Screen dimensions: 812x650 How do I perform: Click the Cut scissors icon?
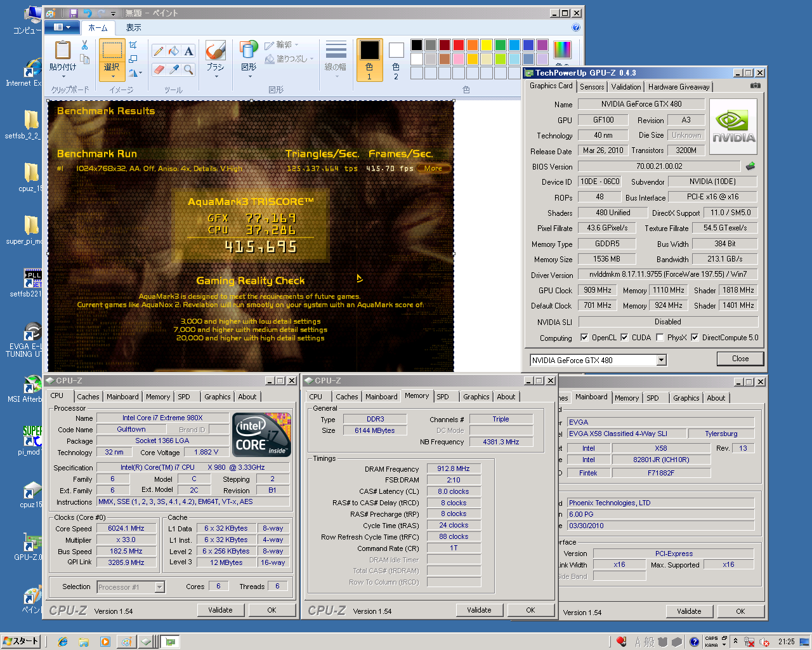pos(84,45)
